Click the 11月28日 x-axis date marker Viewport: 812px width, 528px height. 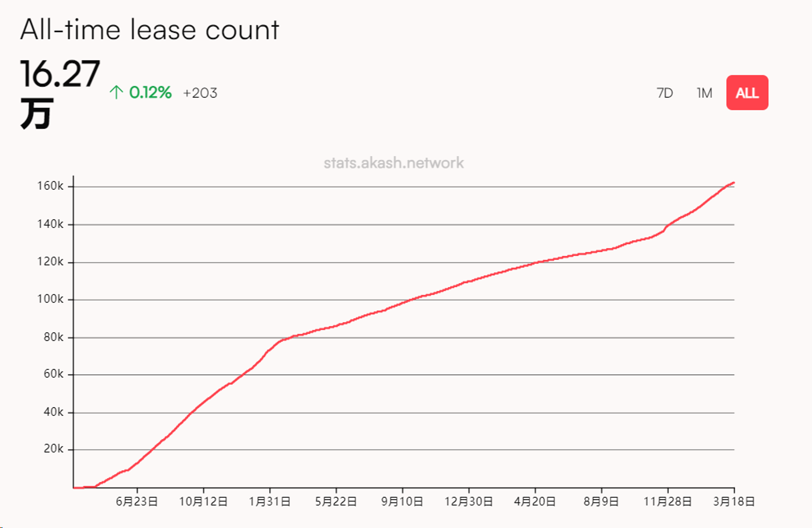[x=667, y=502]
